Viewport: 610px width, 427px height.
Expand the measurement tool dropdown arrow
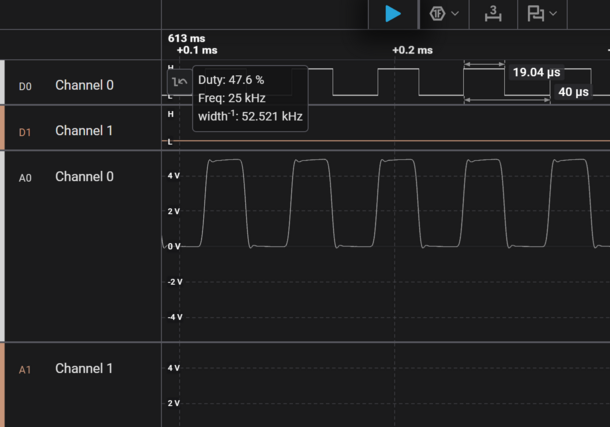[553, 14]
